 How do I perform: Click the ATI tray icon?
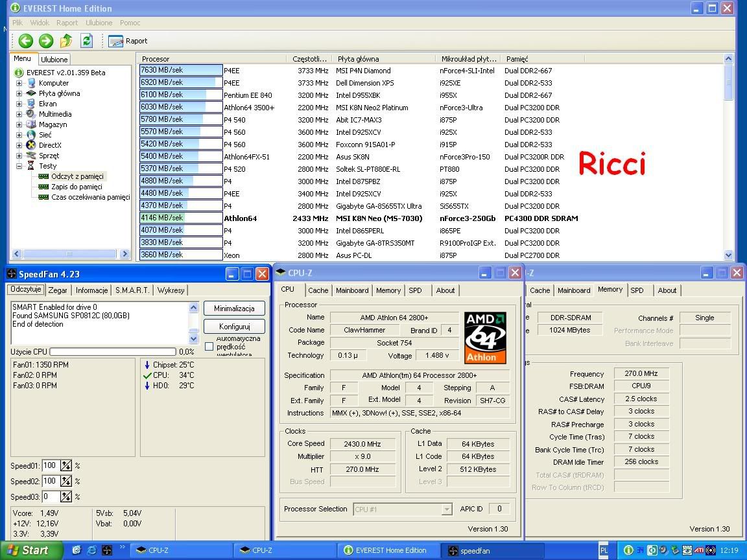coord(699,550)
